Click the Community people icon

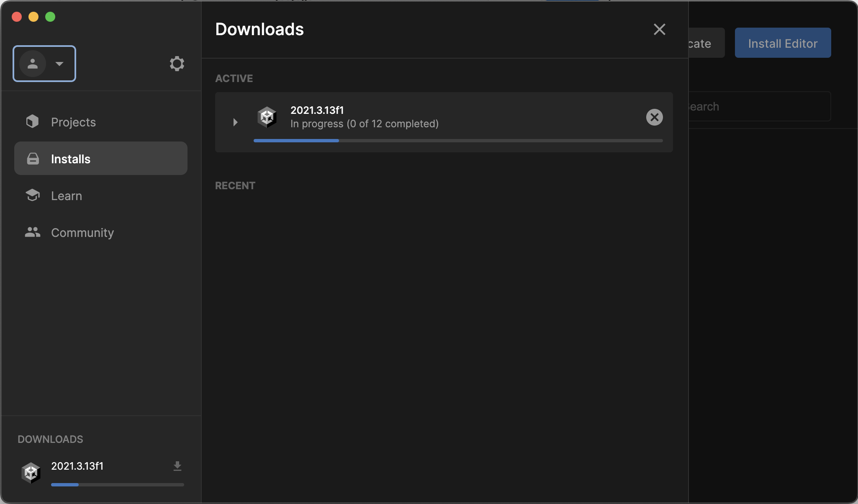coord(32,232)
